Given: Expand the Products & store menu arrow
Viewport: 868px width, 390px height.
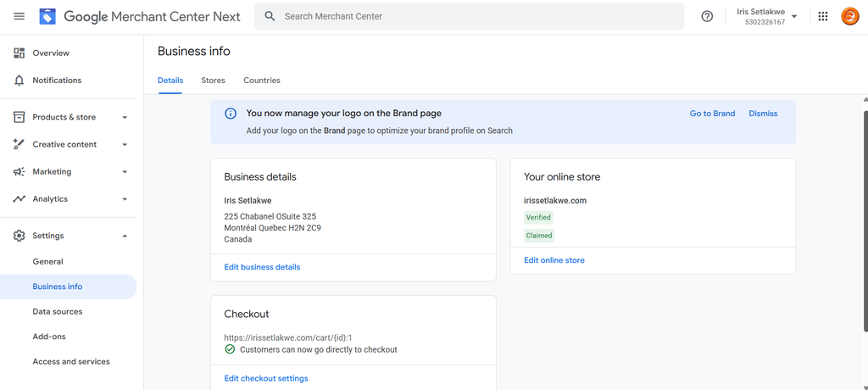Looking at the screenshot, I should (x=125, y=118).
